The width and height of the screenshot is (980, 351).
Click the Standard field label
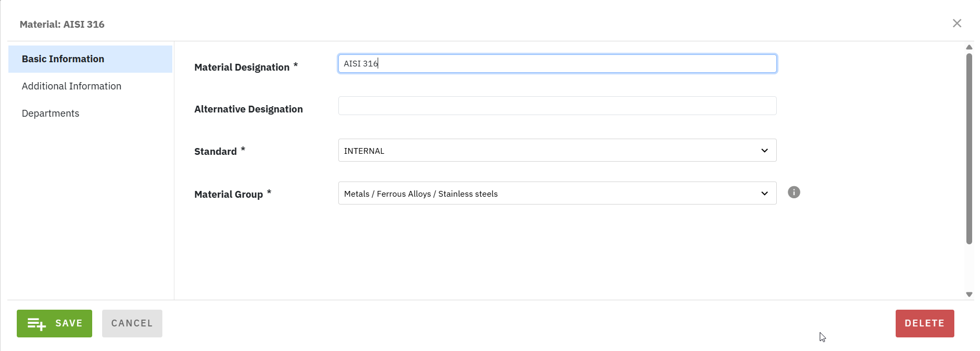click(215, 152)
